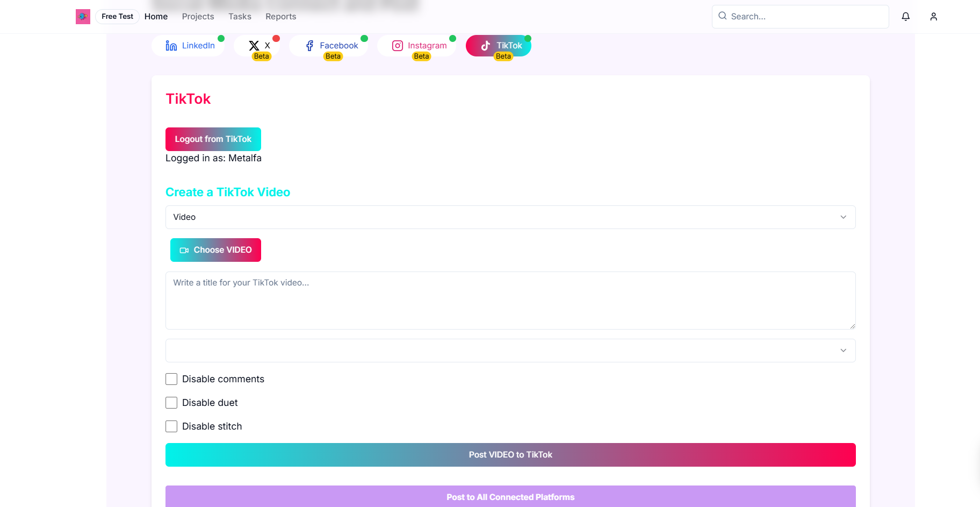Image resolution: width=980 pixels, height=507 pixels.
Task: Click the 'Create a TikTok Video' heading
Action: pos(228,192)
